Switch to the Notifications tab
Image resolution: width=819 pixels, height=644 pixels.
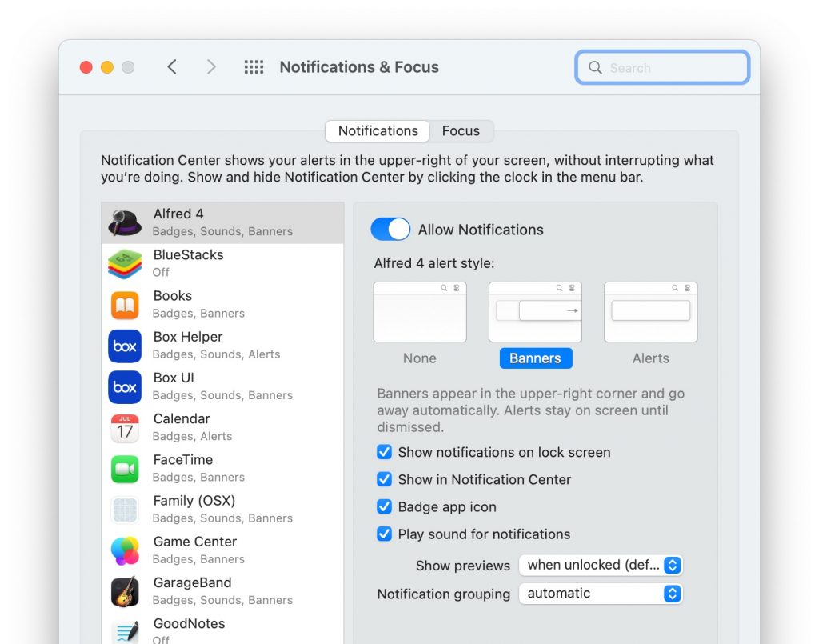(x=378, y=130)
